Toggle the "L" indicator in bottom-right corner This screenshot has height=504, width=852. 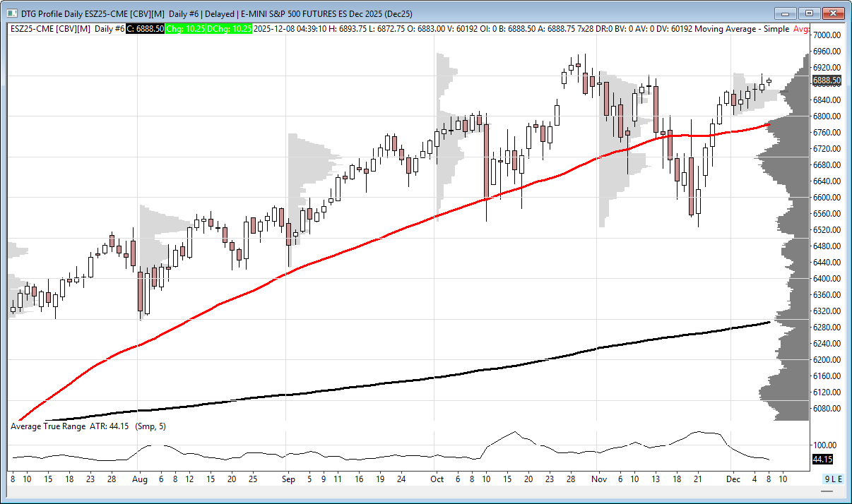(834, 479)
